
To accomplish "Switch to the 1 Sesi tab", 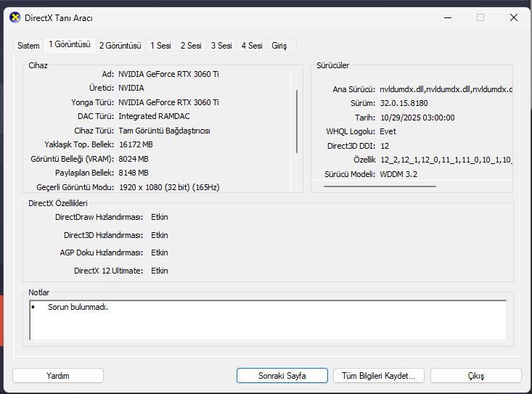I will tap(160, 46).
